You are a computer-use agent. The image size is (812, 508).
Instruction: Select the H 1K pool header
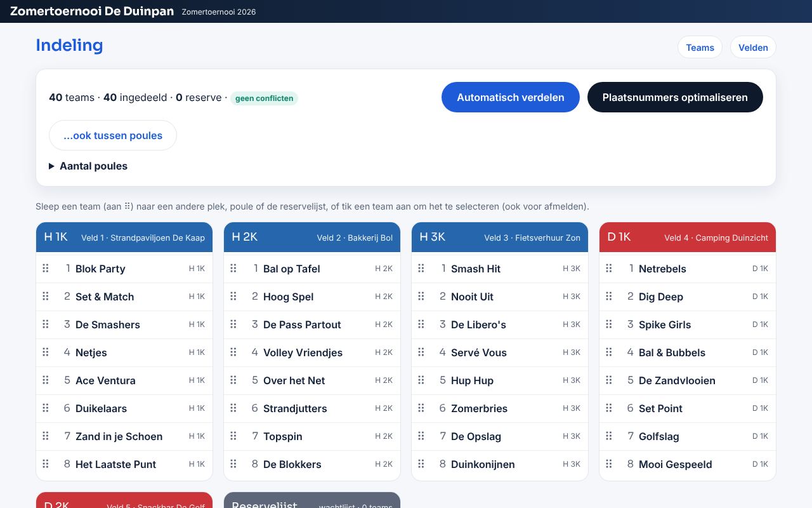[x=124, y=237]
